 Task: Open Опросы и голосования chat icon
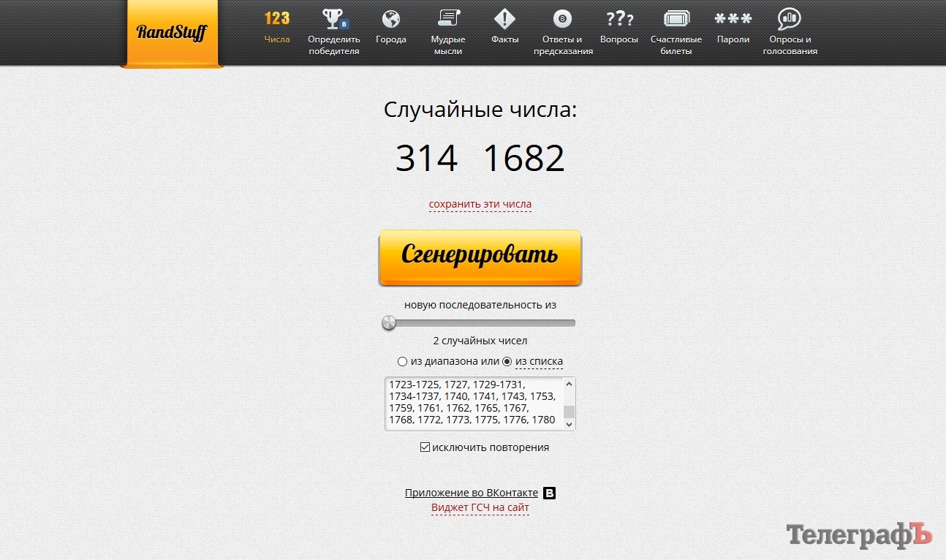click(790, 19)
